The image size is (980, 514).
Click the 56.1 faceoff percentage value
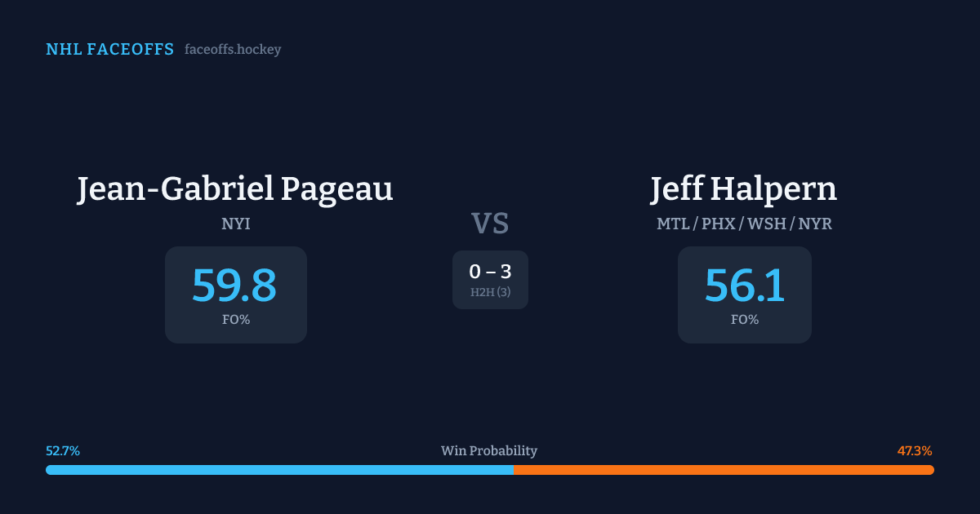(x=744, y=286)
